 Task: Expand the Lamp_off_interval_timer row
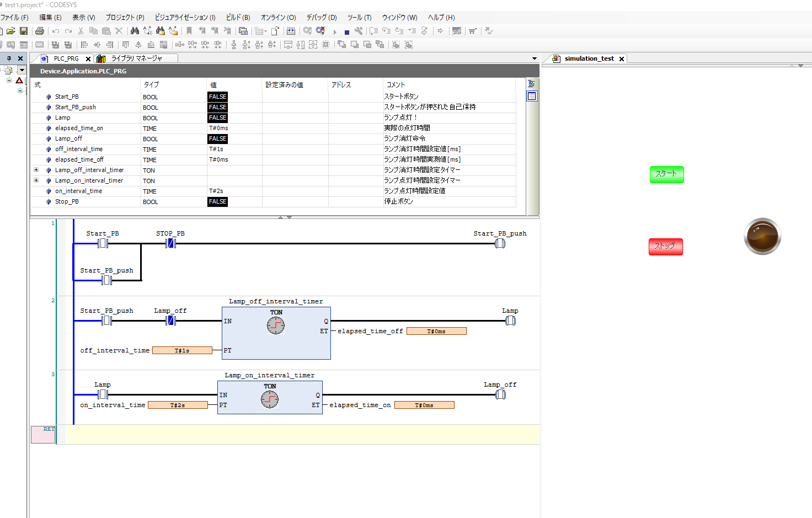[36, 170]
